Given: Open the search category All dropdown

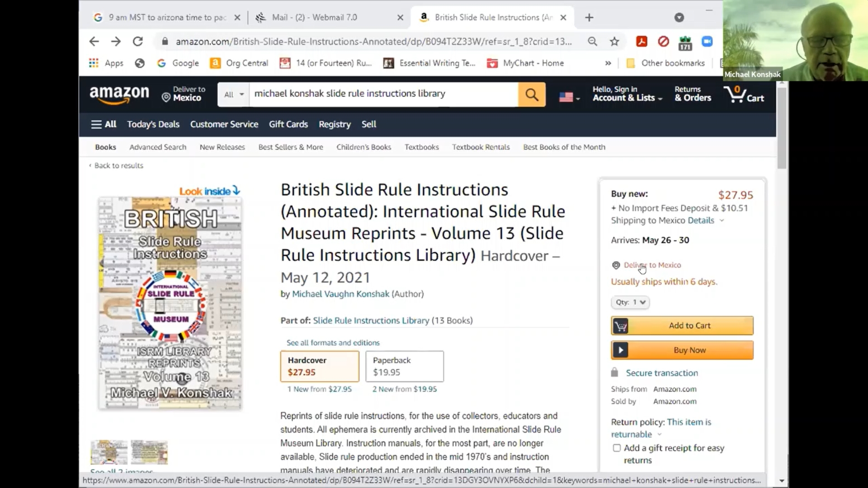Looking at the screenshot, I should (233, 94).
